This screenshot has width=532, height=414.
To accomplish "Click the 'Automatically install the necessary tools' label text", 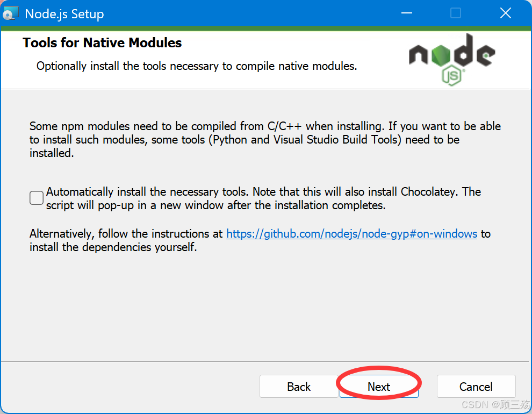I will click(x=264, y=198).
